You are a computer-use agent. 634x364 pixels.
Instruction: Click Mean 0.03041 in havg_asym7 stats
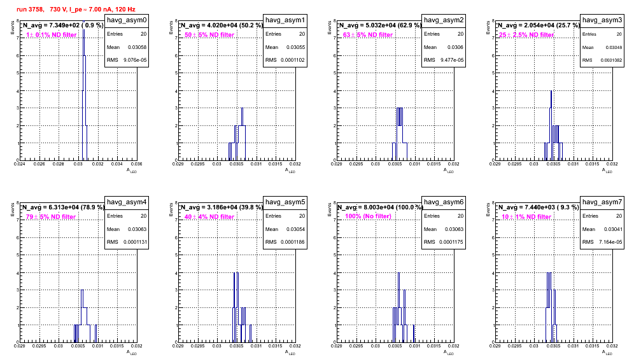tap(602, 229)
